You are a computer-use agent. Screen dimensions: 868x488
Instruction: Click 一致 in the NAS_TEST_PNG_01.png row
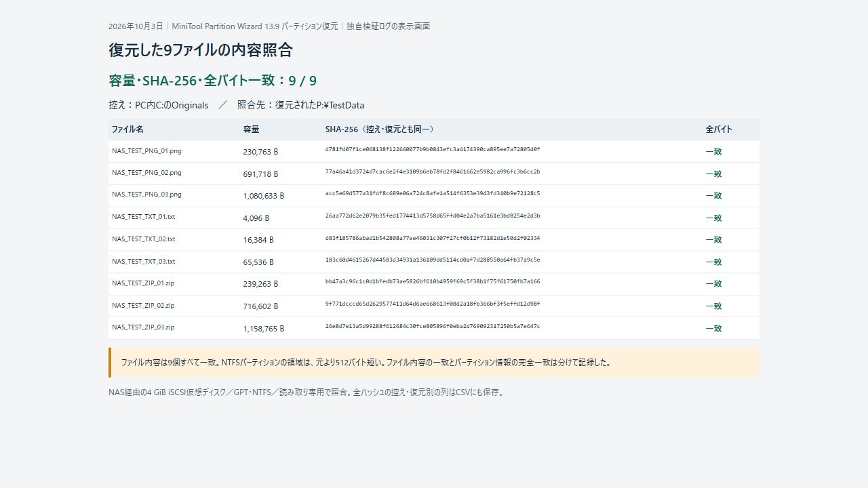[x=713, y=152]
